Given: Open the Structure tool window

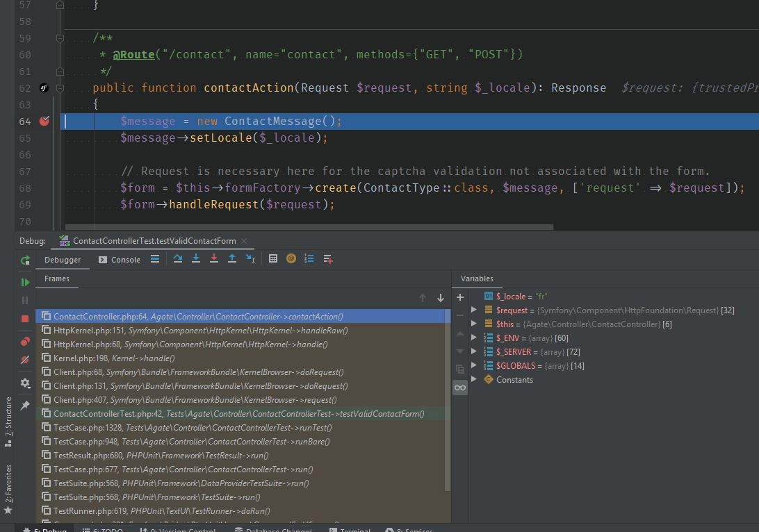Looking at the screenshot, I should 8,422.
